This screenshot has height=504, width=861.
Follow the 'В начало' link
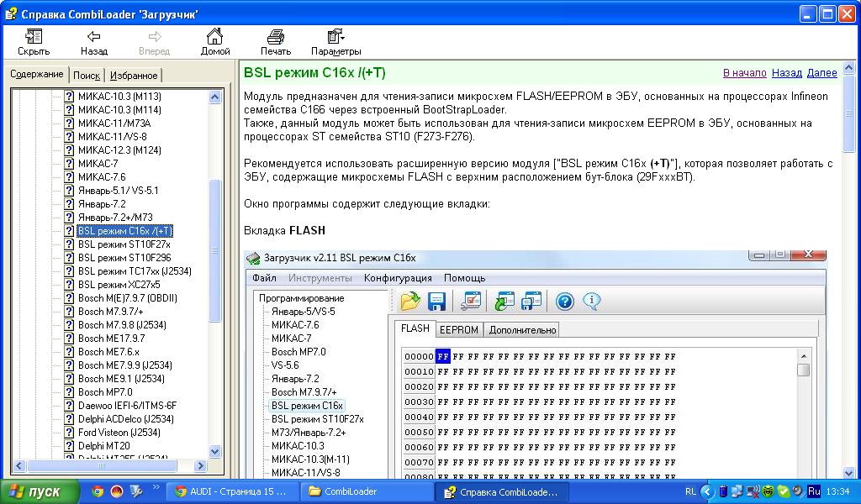(744, 73)
